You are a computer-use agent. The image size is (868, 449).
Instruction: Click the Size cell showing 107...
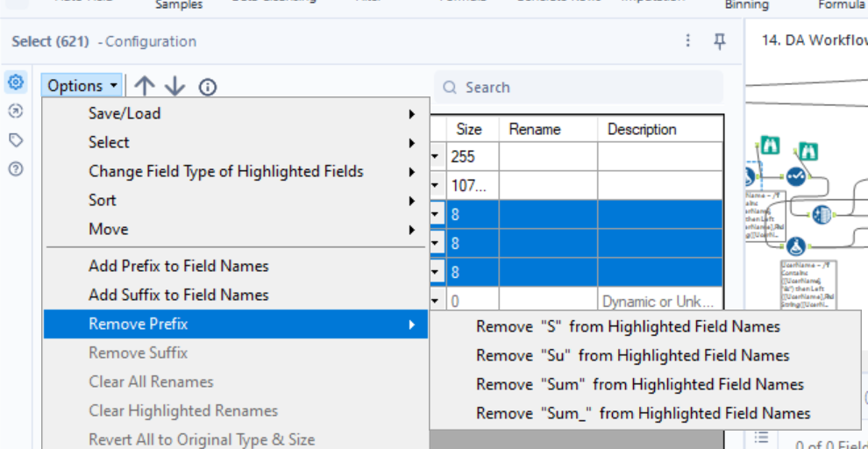473,185
